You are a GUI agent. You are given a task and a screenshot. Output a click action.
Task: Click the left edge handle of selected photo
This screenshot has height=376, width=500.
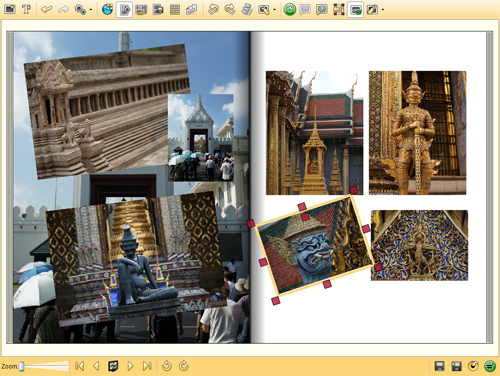[x=263, y=262]
